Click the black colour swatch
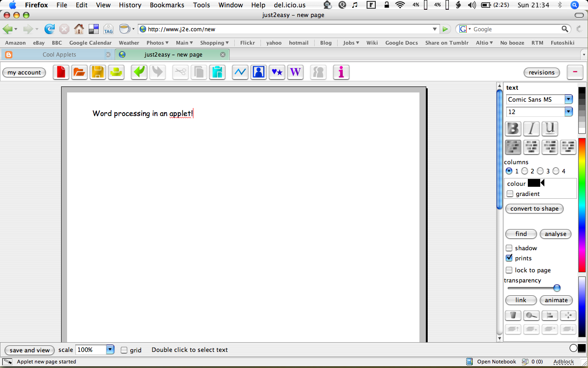588x368 pixels. tap(534, 183)
